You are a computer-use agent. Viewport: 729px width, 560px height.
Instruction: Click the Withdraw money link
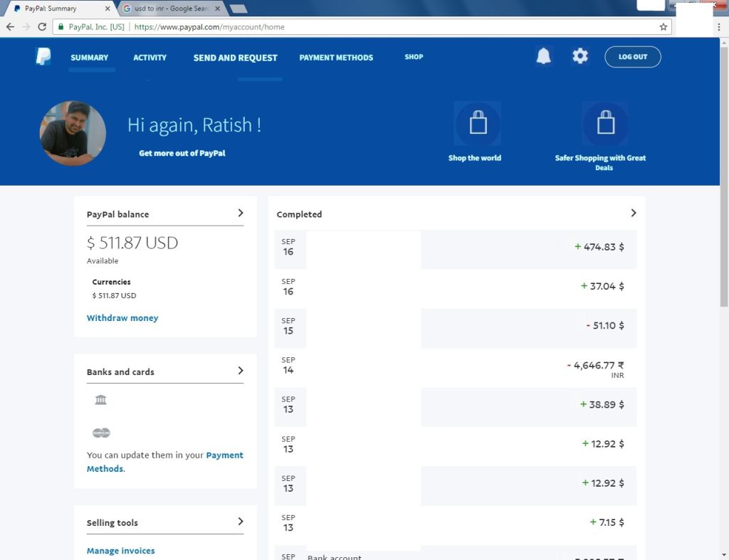pyautogui.click(x=122, y=318)
